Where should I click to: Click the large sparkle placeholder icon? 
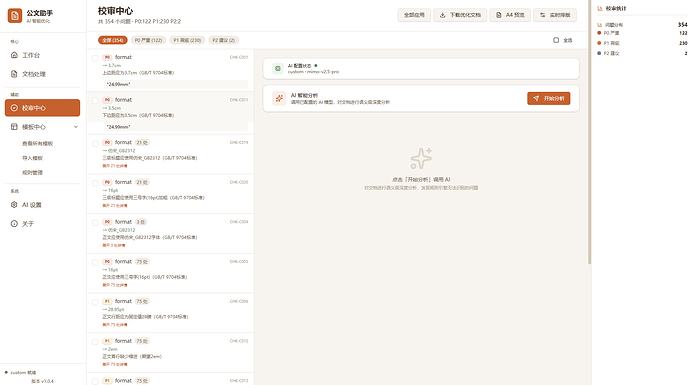pos(421,158)
